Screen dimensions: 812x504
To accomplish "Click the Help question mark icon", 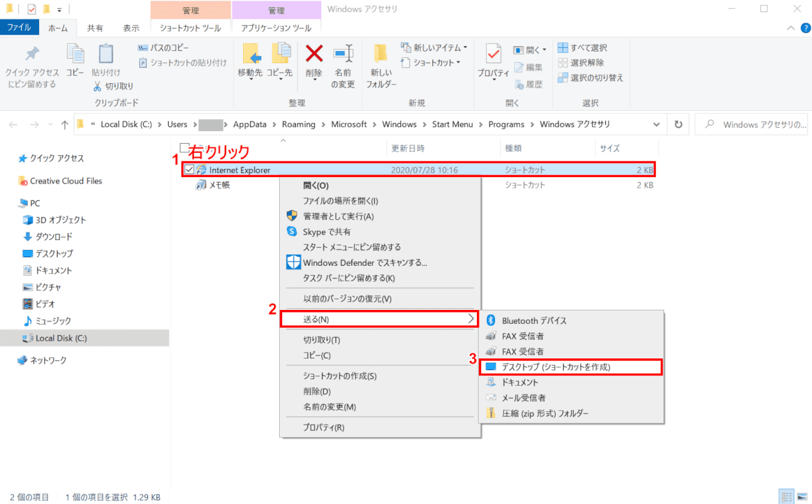I will (806, 28).
